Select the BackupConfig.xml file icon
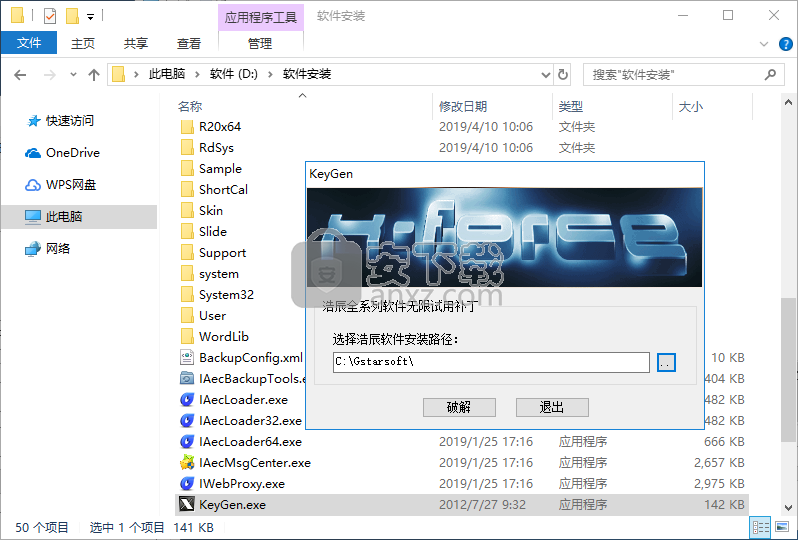Image resolution: width=798 pixels, height=540 pixels. pos(187,357)
